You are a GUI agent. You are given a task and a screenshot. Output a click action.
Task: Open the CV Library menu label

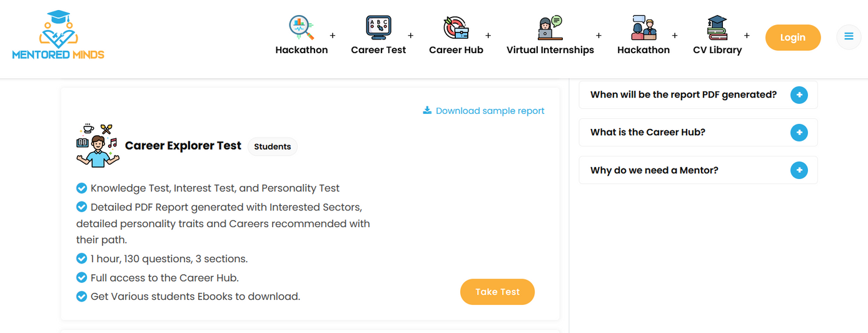(717, 50)
